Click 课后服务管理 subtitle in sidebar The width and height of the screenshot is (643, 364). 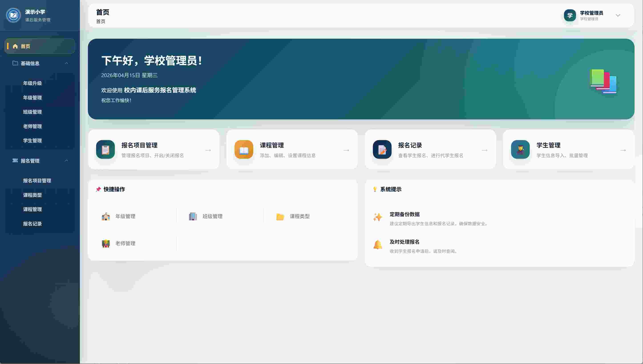[x=38, y=20]
